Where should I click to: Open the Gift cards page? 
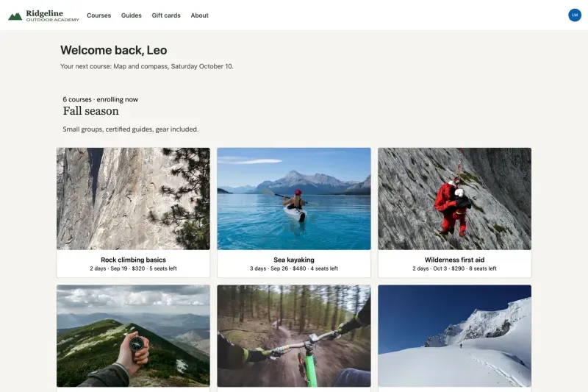(166, 15)
